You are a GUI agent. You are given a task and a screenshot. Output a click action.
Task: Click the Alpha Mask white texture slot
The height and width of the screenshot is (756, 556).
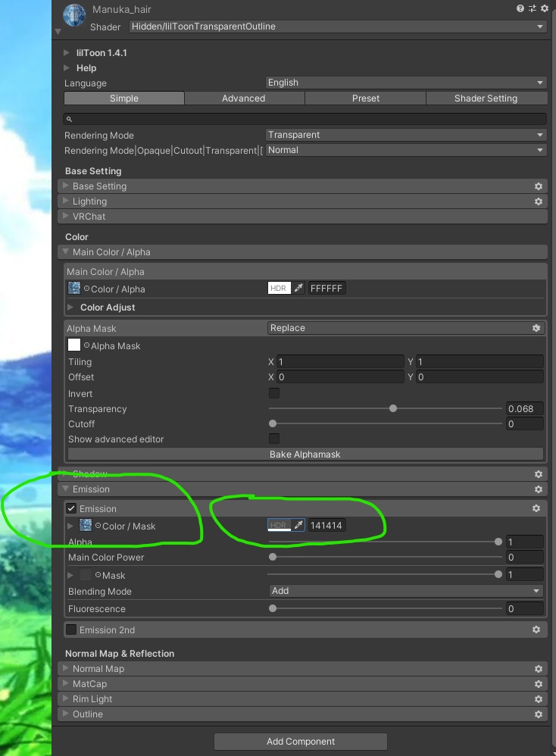click(74, 345)
